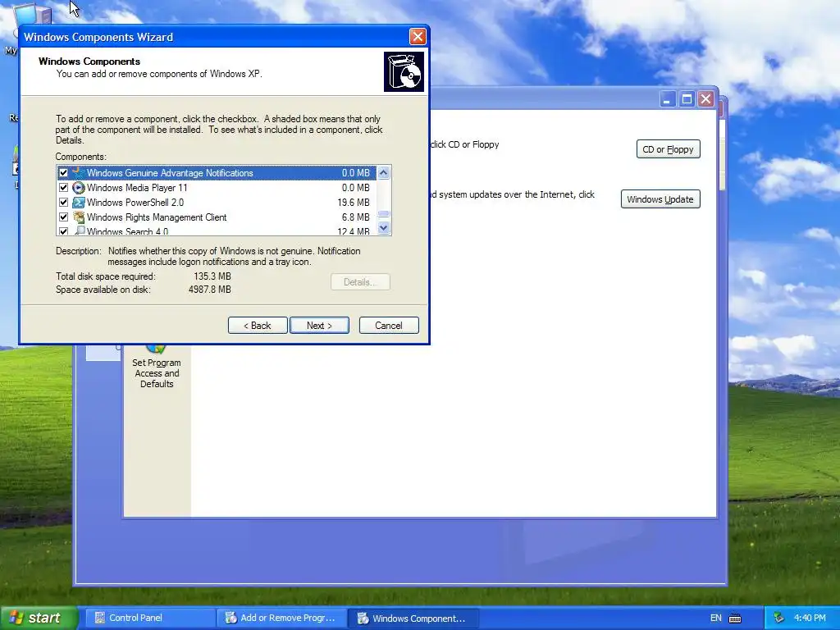Click the Windows Media Player 11 icon
The width and height of the screenshot is (840, 630).
pyautogui.click(x=79, y=188)
